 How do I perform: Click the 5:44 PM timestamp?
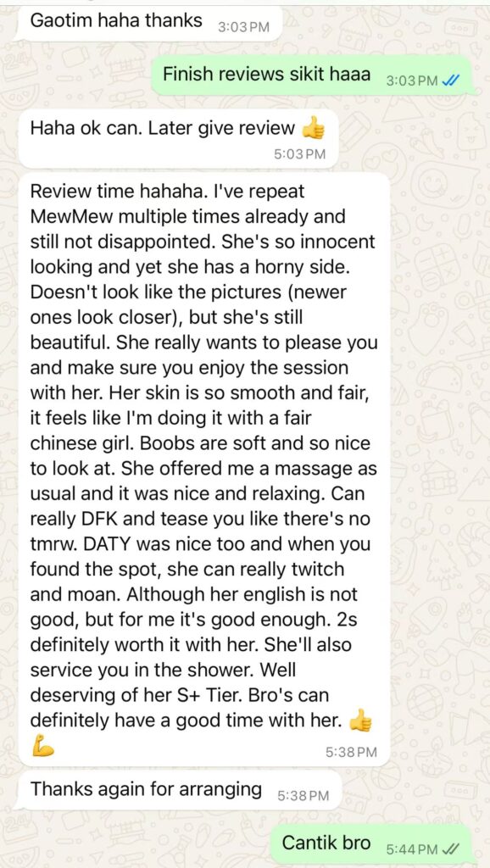(412, 849)
